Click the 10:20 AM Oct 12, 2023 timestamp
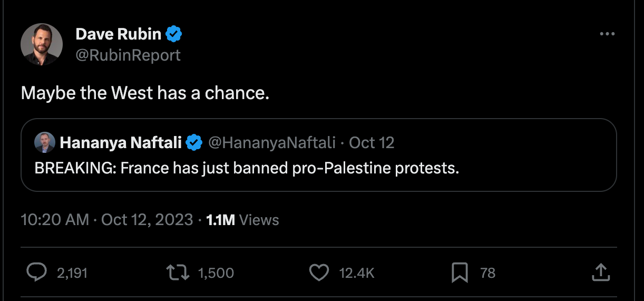Image resolution: width=644 pixels, height=301 pixels. coord(107,220)
